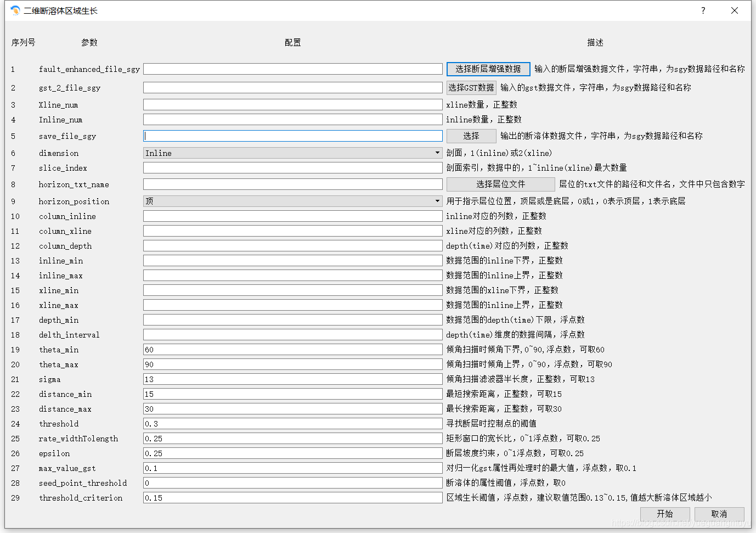Focus the delth_interval input field
Image resolution: width=756 pixels, height=533 pixels.
(x=293, y=334)
